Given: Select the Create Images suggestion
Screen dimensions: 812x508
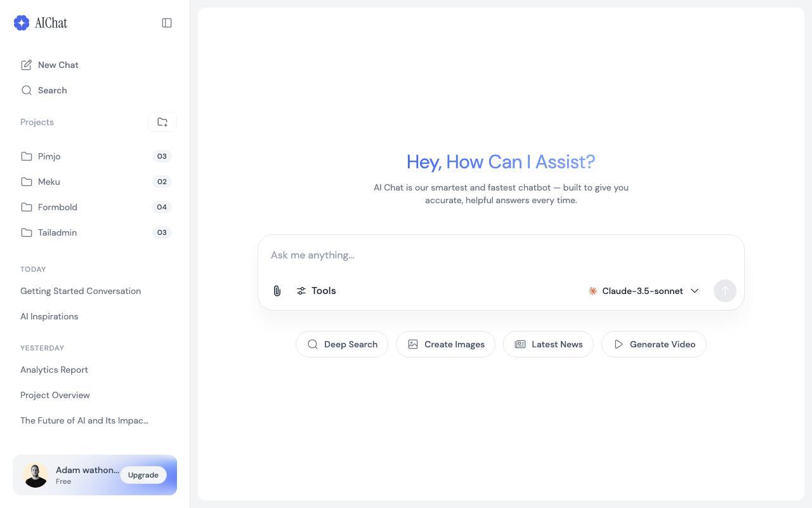Looking at the screenshot, I should point(445,344).
